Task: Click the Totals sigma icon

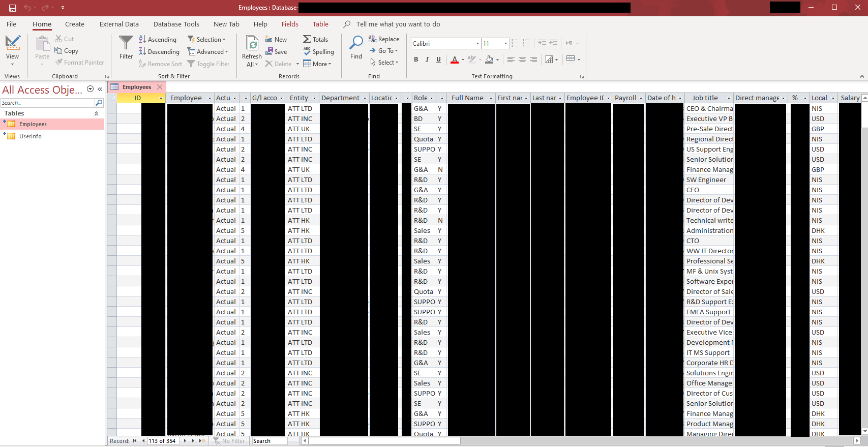Action: tap(307, 39)
